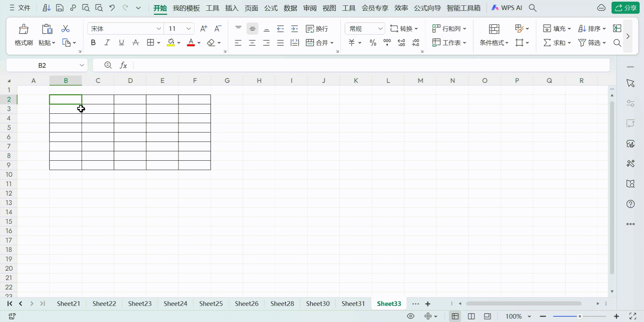Toggle bold formatting

[93, 43]
